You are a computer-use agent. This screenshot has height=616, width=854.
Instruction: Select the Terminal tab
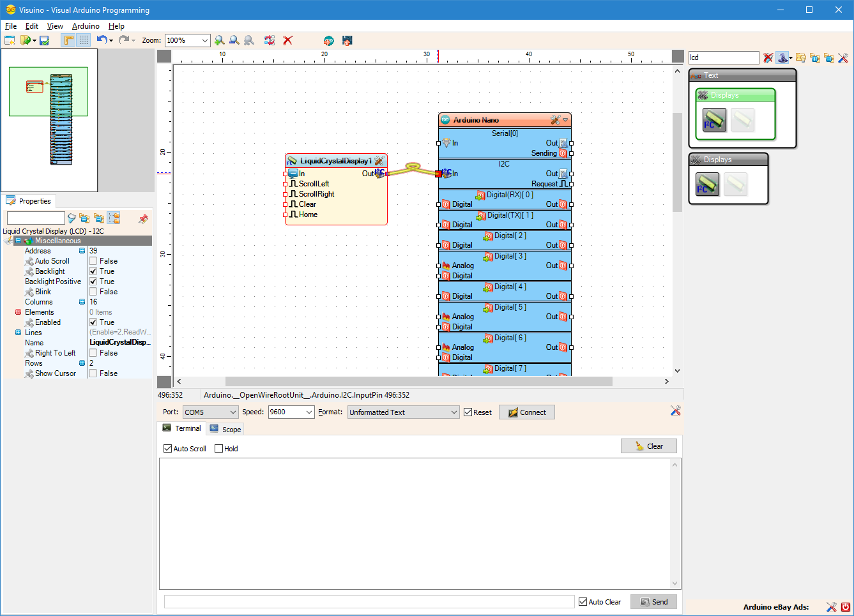tap(181, 428)
